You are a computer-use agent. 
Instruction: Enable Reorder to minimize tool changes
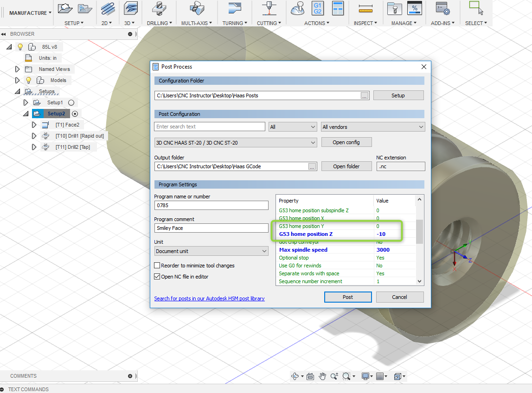157,266
